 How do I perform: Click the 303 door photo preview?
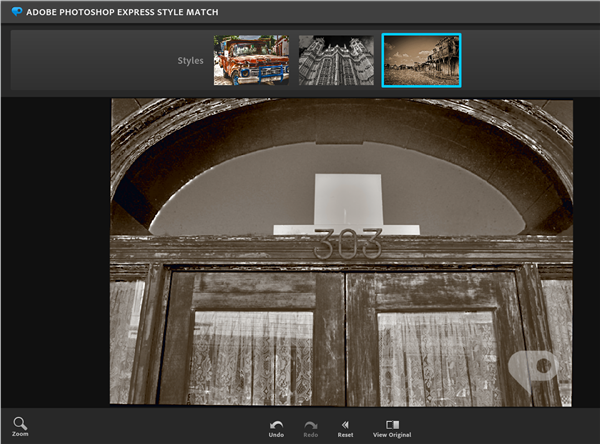click(341, 252)
